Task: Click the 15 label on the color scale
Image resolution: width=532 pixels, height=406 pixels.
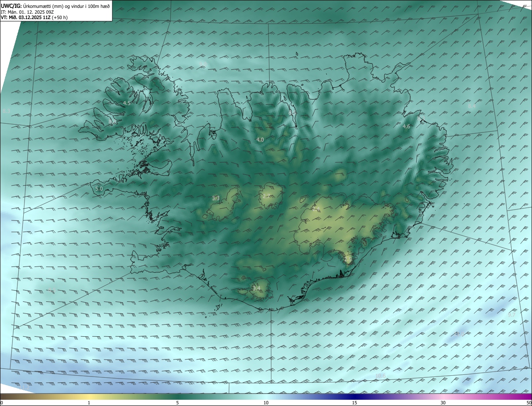Action: pos(355,403)
